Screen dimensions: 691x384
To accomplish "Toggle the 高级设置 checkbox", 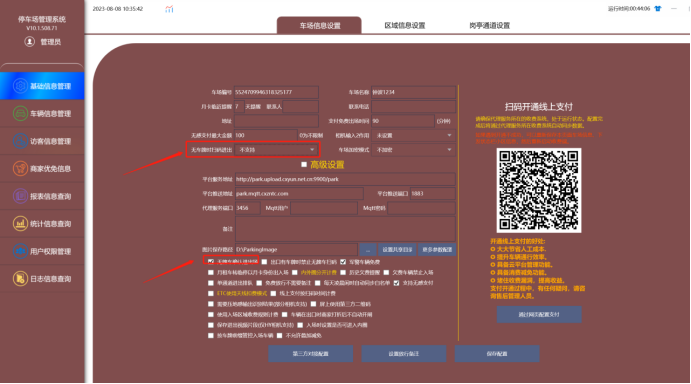I will [304, 164].
